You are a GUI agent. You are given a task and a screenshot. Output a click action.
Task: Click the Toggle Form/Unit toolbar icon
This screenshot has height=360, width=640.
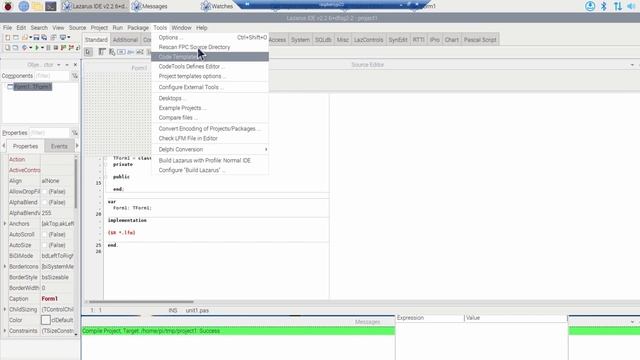tap(53, 38)
